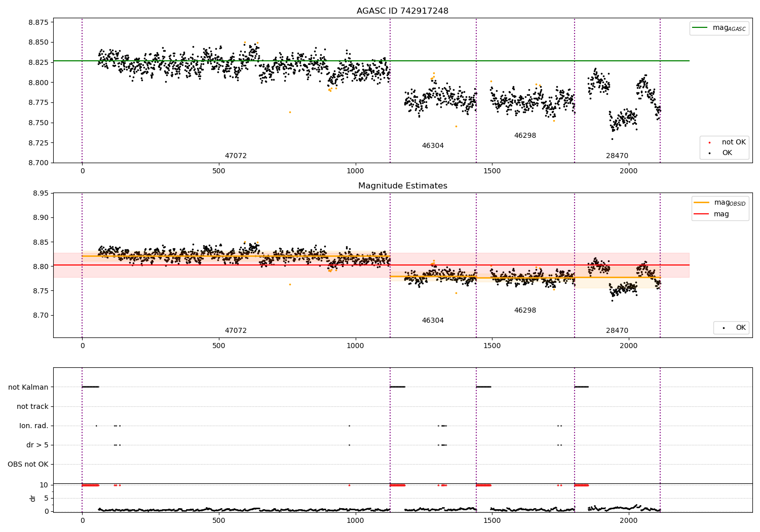The width and height of the screenshot is (760, 532).
Task: Click the 'not track' row label
Action: [x=32, y=407]
